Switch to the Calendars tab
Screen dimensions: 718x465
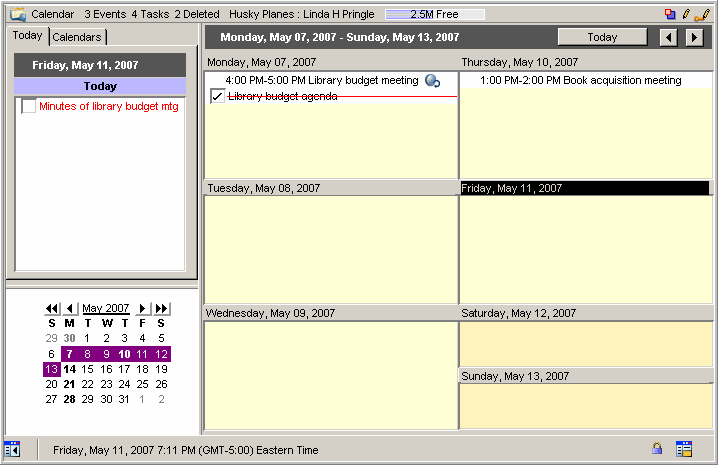click(x=77, y=37)
